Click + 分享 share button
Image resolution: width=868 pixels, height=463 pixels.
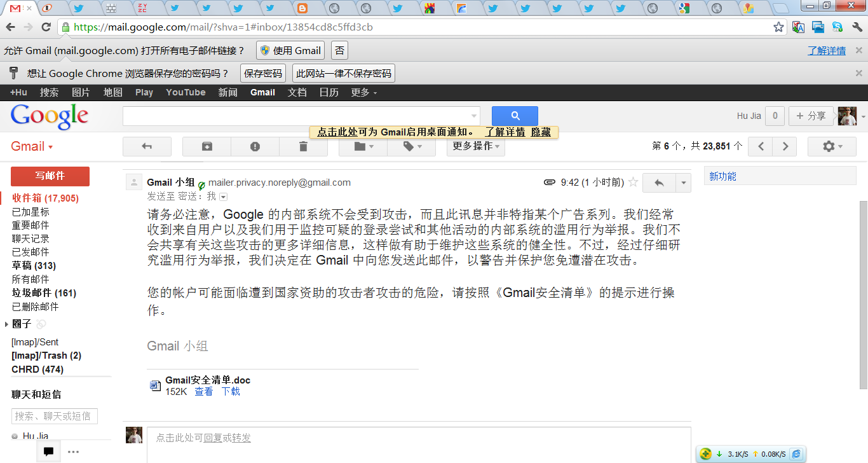(x=811, y=116)
